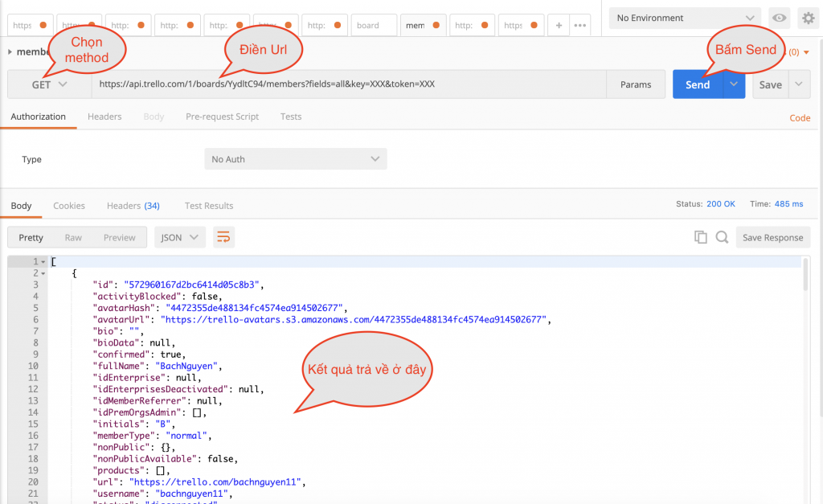Click the environment quick look eye icon
Image resolution: width=823 pixels, height=504 pixels.
(778, 18)
